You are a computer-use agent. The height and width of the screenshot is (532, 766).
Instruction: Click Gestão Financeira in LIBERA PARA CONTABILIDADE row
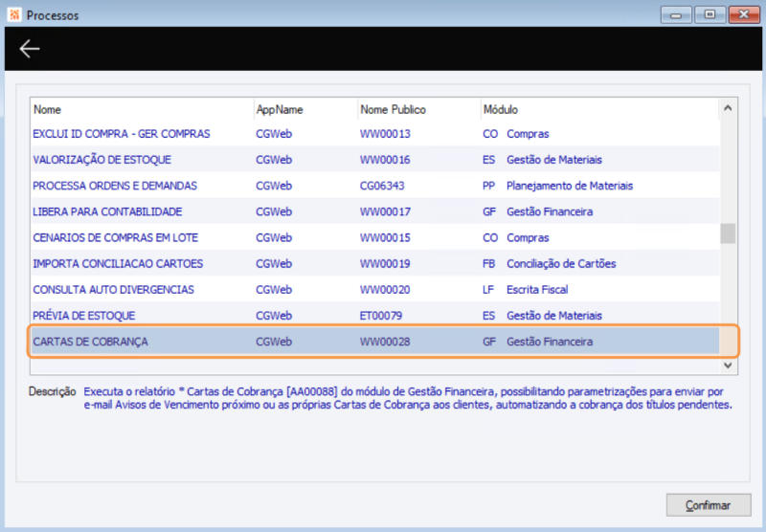(550, 211)
